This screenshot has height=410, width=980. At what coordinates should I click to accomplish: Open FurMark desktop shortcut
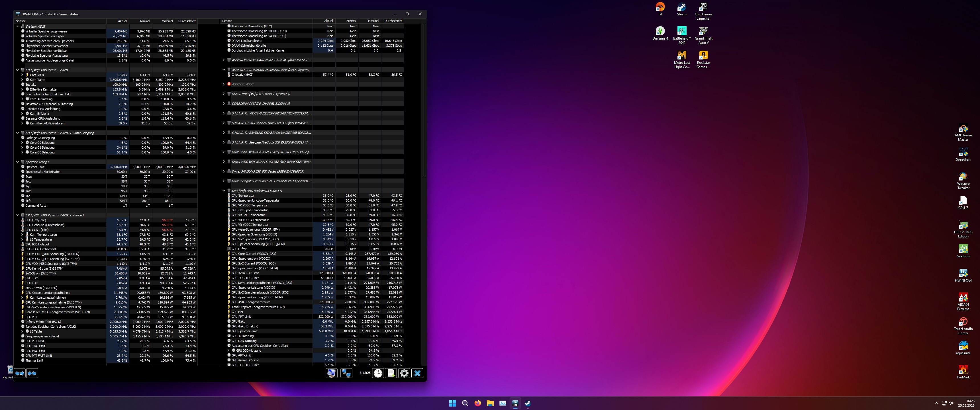[963, 372]
